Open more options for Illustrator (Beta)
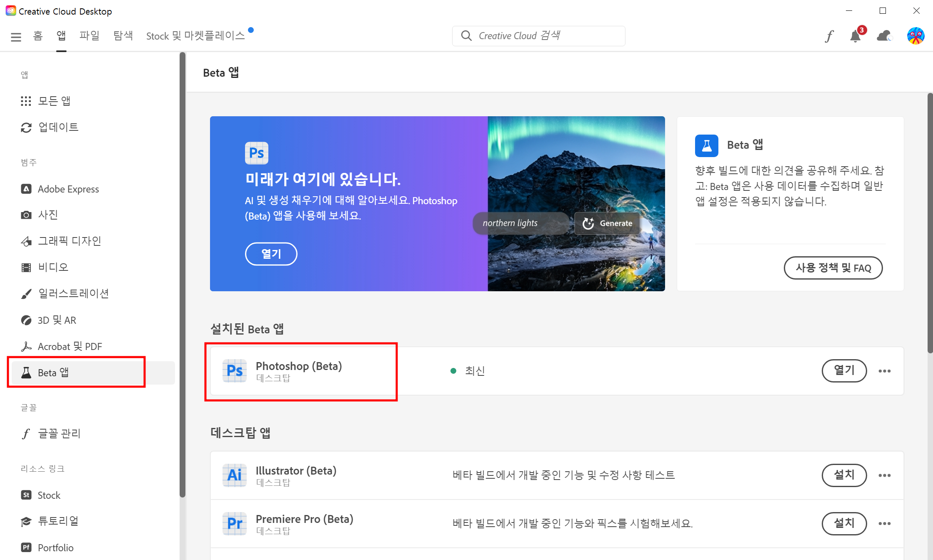 (884, 475)
